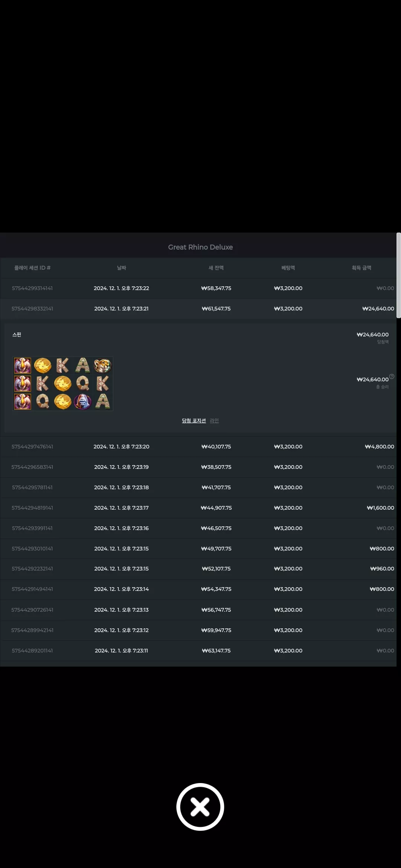Collapse the expanded session 57544298332141 row
Viewport: 401px width, 868px height.
tap(198, 309)
